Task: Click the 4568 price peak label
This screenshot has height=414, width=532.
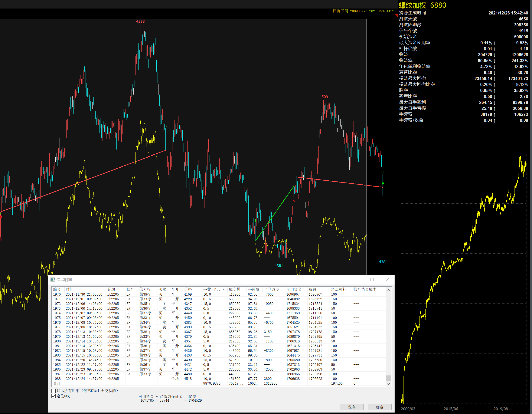Action: click(x=140, y=22)
